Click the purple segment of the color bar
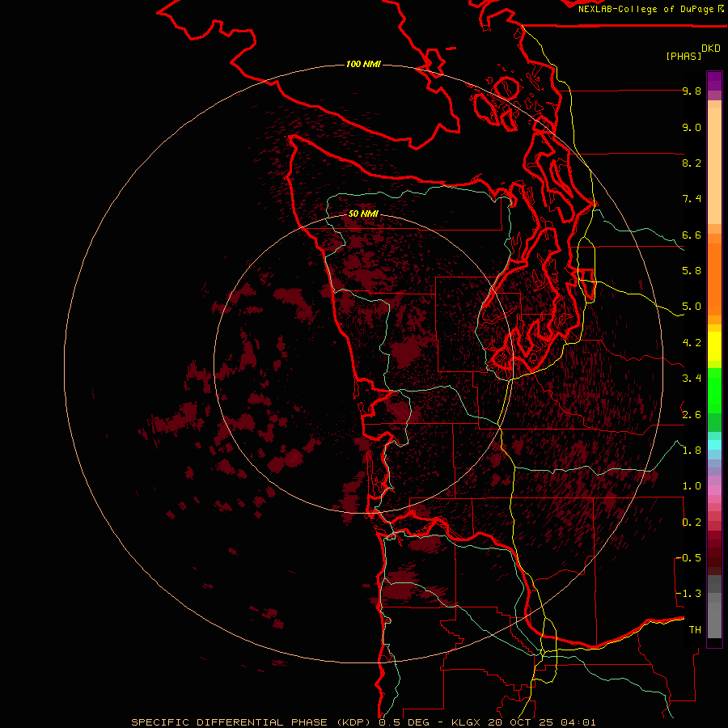Screen dimensions: 728x728 (x=714, y=82)
